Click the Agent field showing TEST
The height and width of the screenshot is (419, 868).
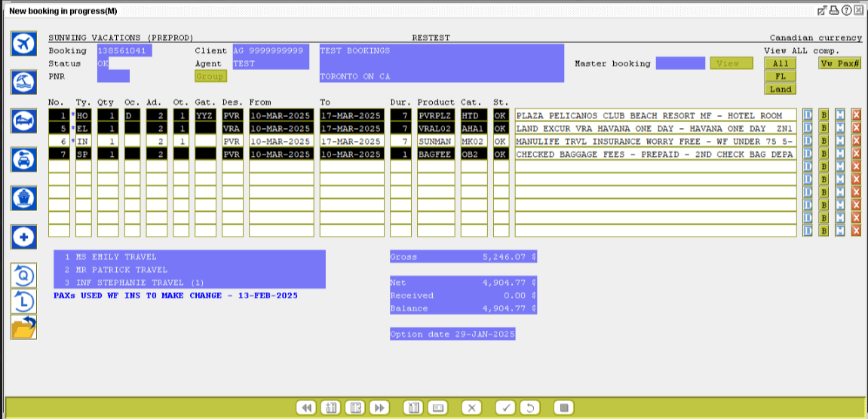click(x=271, y=63)
